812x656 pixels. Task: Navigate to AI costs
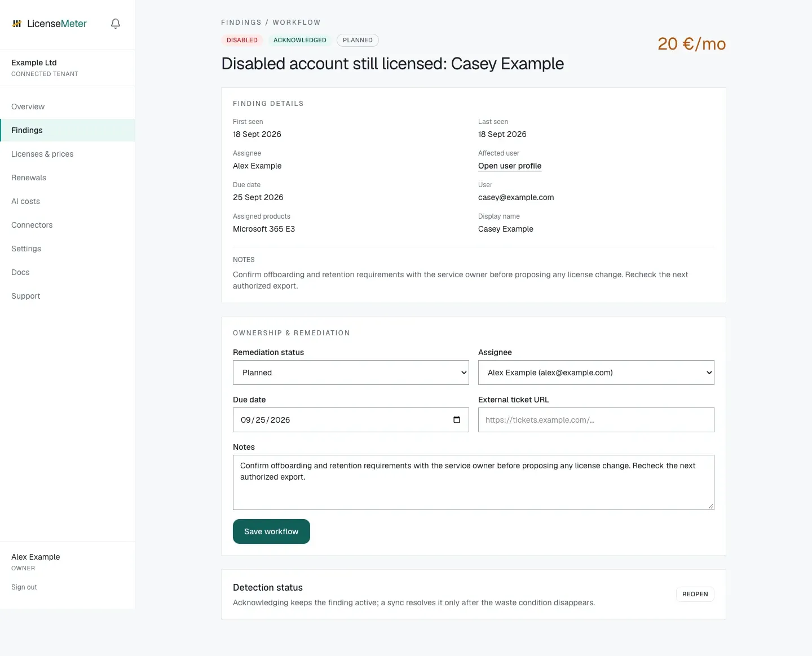point(67,201)
